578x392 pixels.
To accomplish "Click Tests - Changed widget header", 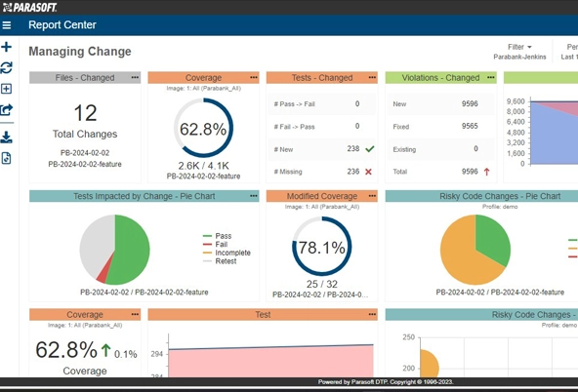I will (322, 78).
